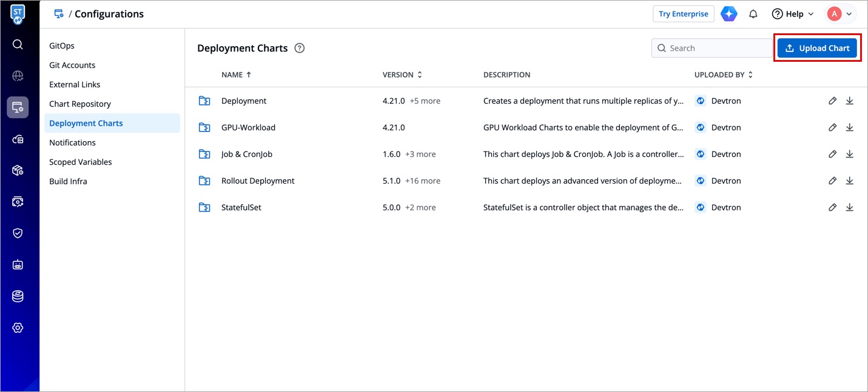Click the Upload Chart button
Screen dimensions: 868x392
point(817,48)
